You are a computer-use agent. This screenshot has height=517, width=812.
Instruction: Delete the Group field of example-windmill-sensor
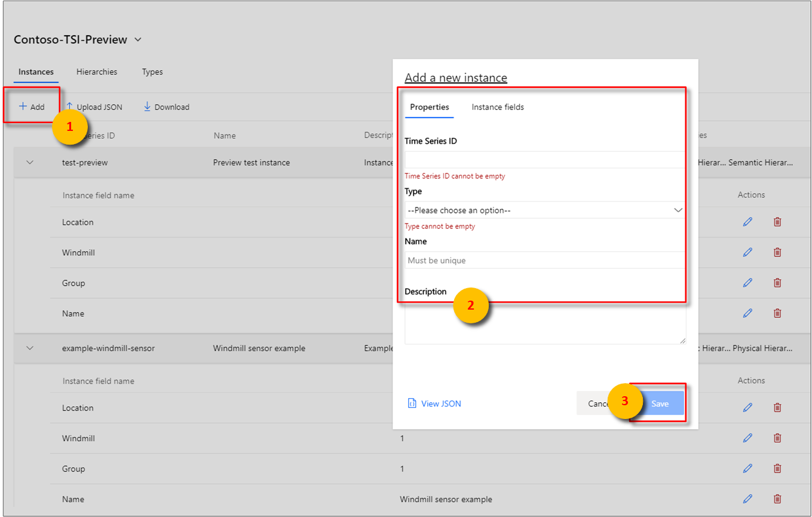777,468
